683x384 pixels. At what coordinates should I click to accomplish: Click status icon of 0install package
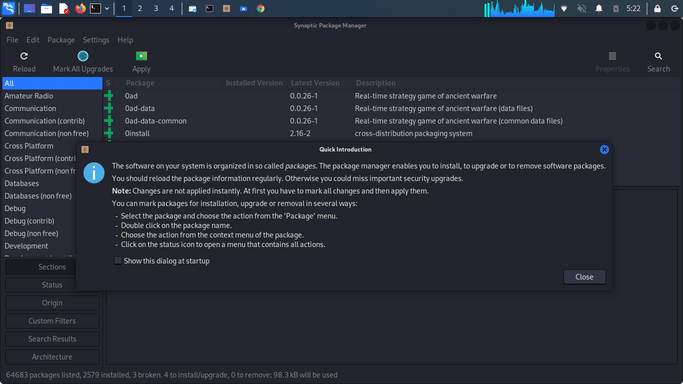tap(108, 133)
